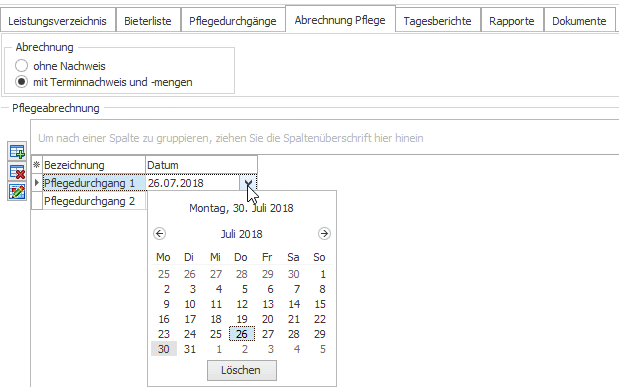Click the delete row icon with red X

click(17, 172)
